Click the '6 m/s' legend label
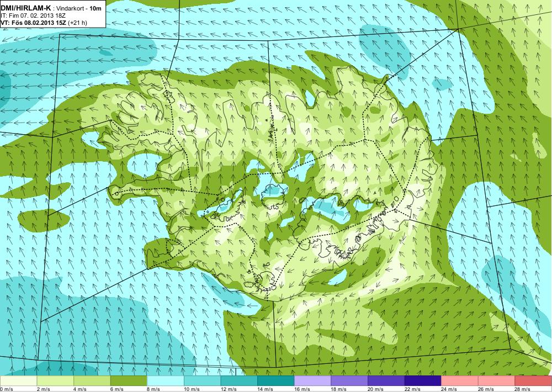This screenshot has width=552, height=392. tap(117, 389)
